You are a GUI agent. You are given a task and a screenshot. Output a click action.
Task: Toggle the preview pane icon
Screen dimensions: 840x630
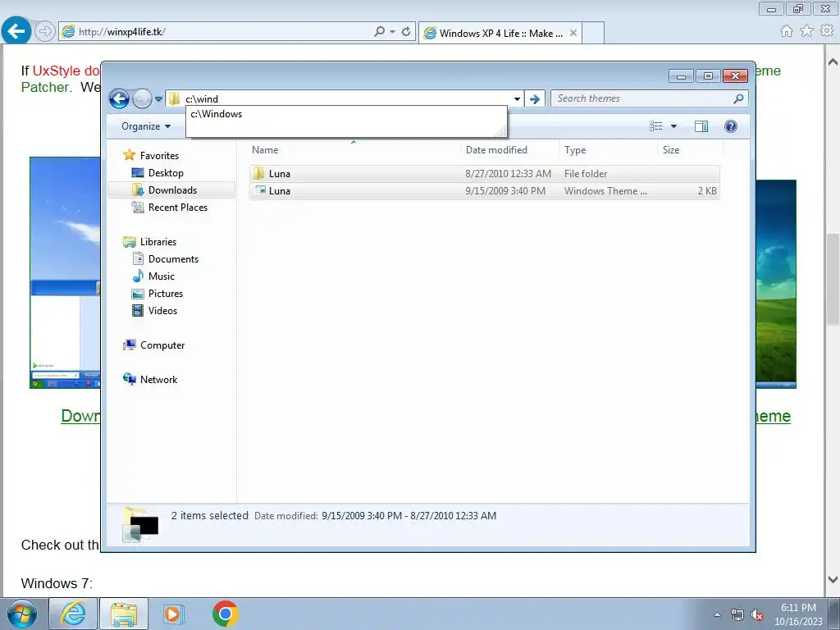click(x=701, y=126)
